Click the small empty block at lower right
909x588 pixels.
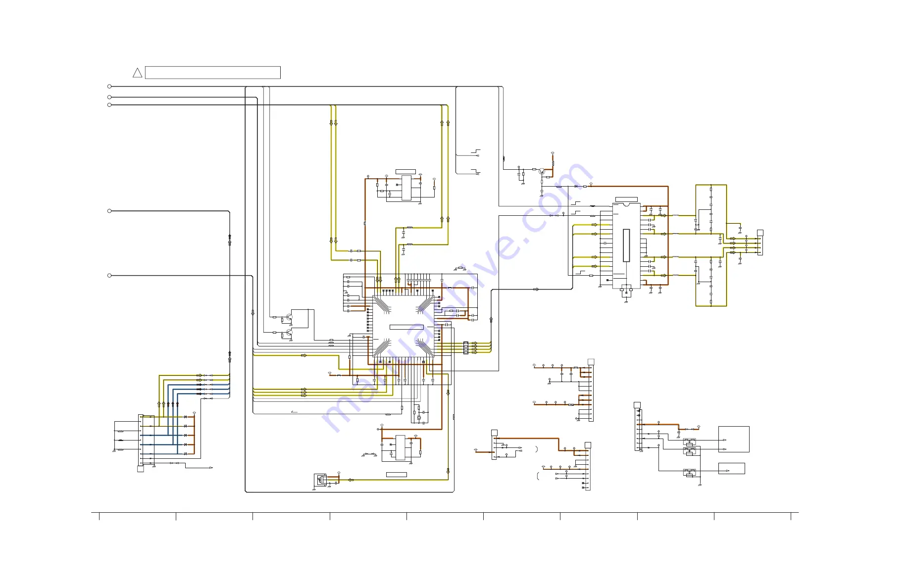coord(731,468)
